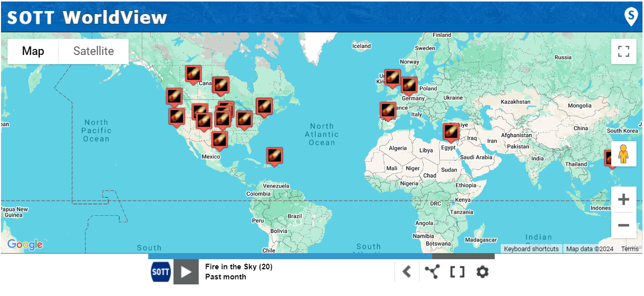Open the Keyboard shortcuts link

(531, 249)
